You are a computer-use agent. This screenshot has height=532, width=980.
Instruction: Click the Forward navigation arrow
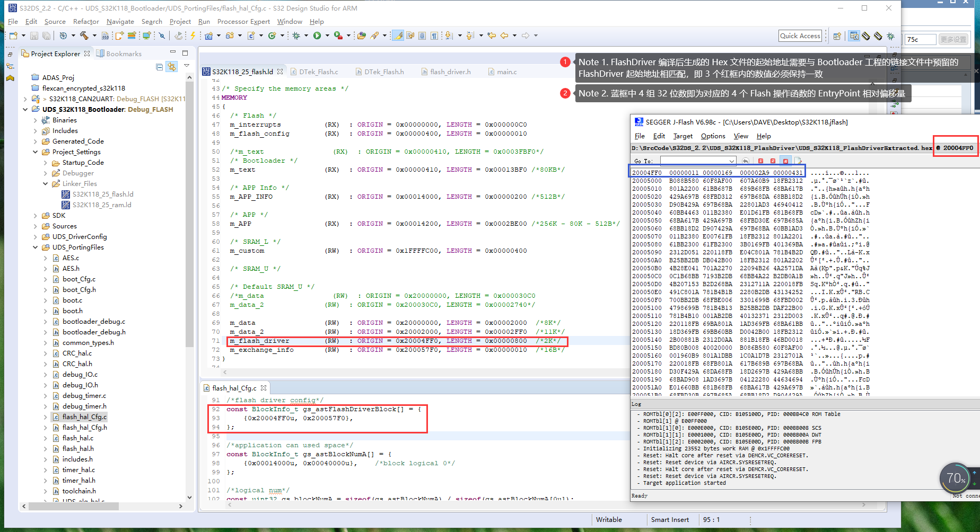coord(526,36)
